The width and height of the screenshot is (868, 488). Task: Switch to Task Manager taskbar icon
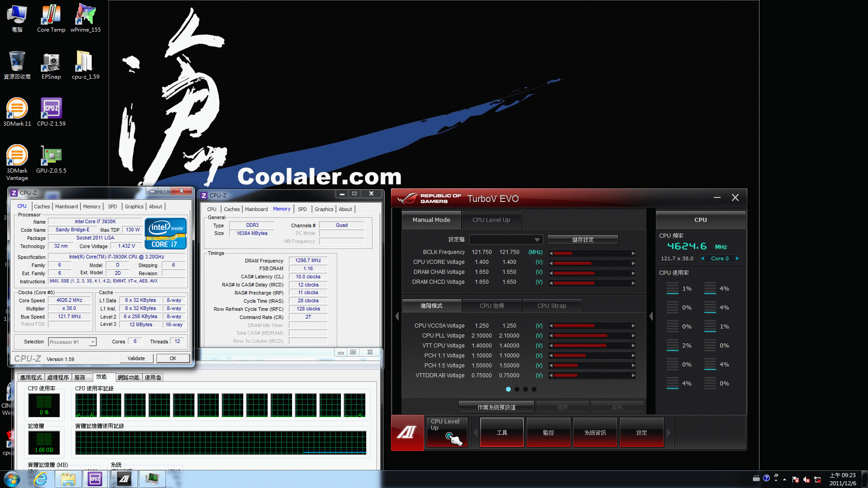pyautogui.click(x=152, y=479)
